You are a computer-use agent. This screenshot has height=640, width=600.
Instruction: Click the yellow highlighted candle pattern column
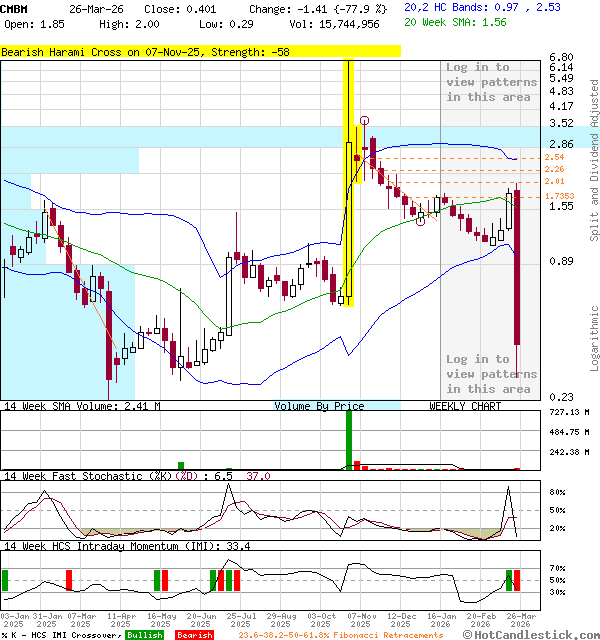(348, 180)
